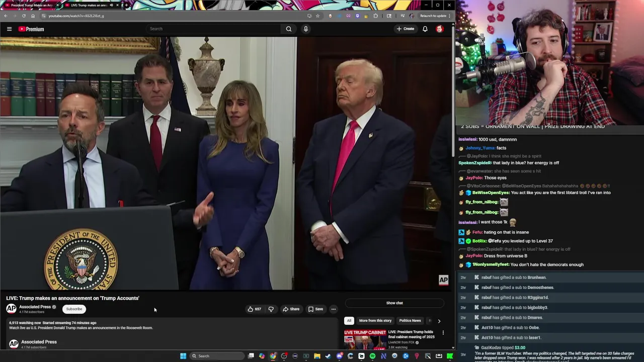Click the magnifier search button in YouTube
This screenshot has height=362, width=644.
click(289, 29)
